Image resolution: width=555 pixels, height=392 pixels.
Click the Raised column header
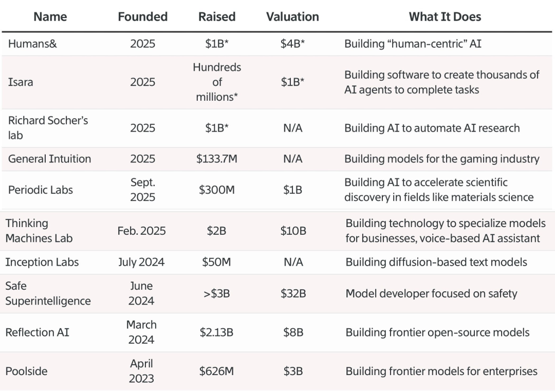click(217, 17)
